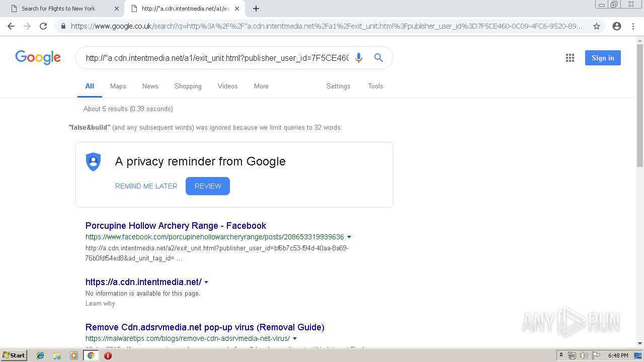644x362 pixels.
Task: Open the Google apps grid
Action: coord(570,58)
